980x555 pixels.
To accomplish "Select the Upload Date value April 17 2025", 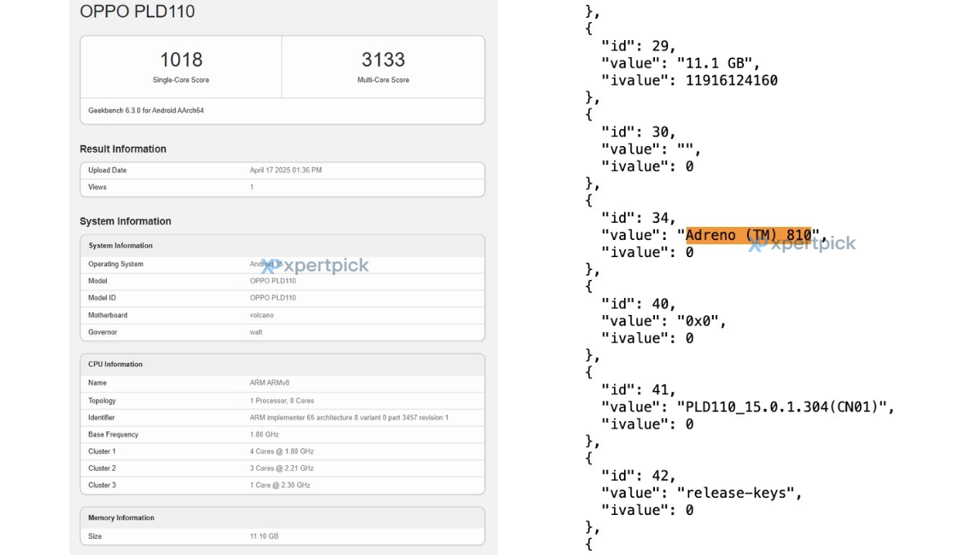I will pos(286,171).
